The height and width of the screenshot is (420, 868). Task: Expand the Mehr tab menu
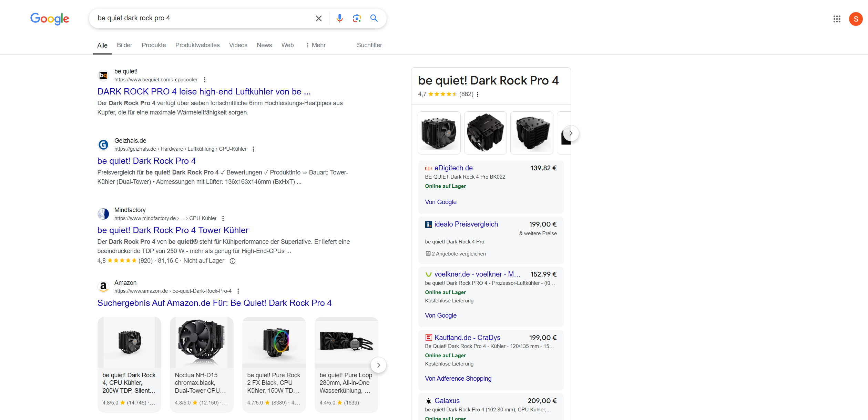coord(316,45)
